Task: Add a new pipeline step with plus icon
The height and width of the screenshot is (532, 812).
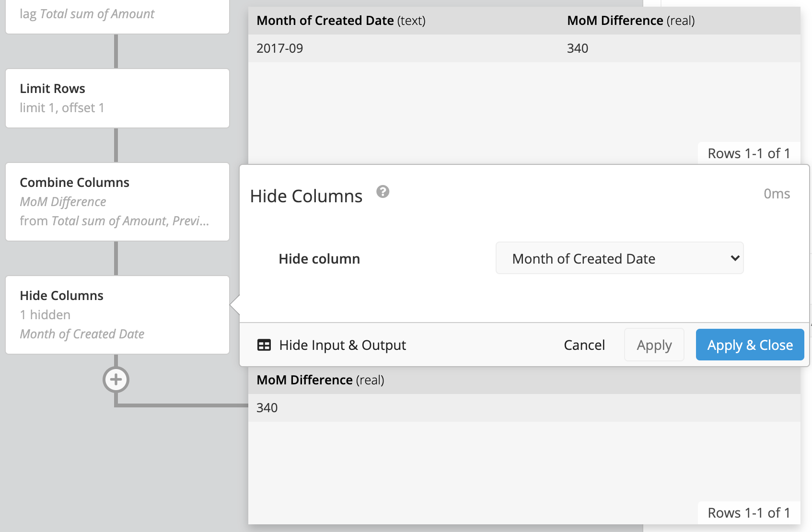Action: [x=116, y=380]
